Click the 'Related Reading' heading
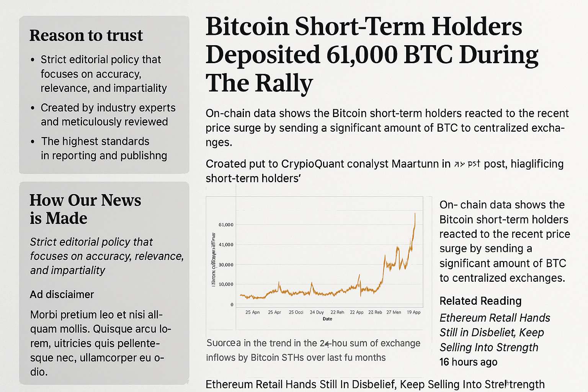This screenshot has height=392, width=588. (480, 301)
